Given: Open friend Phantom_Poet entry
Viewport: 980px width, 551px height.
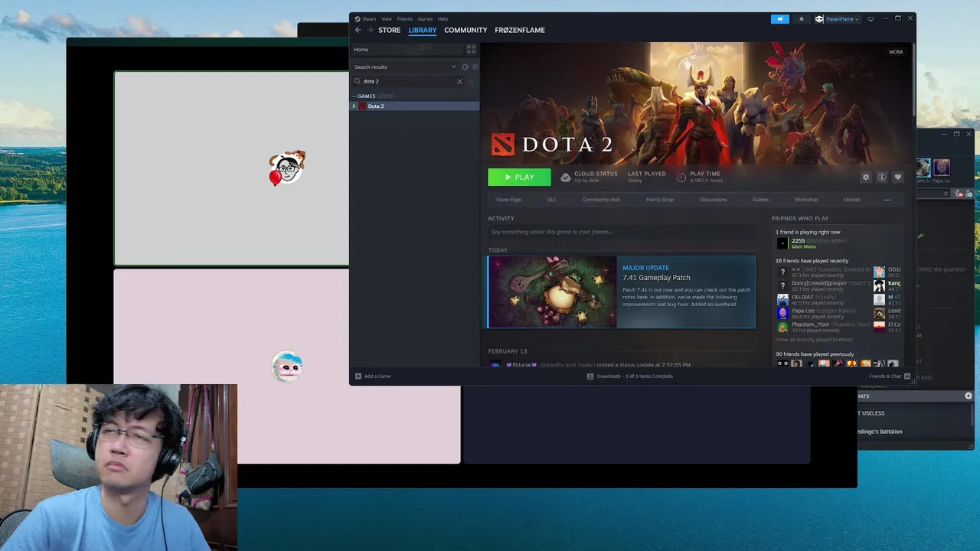Looking at the screenshot, I should [824, 327].
